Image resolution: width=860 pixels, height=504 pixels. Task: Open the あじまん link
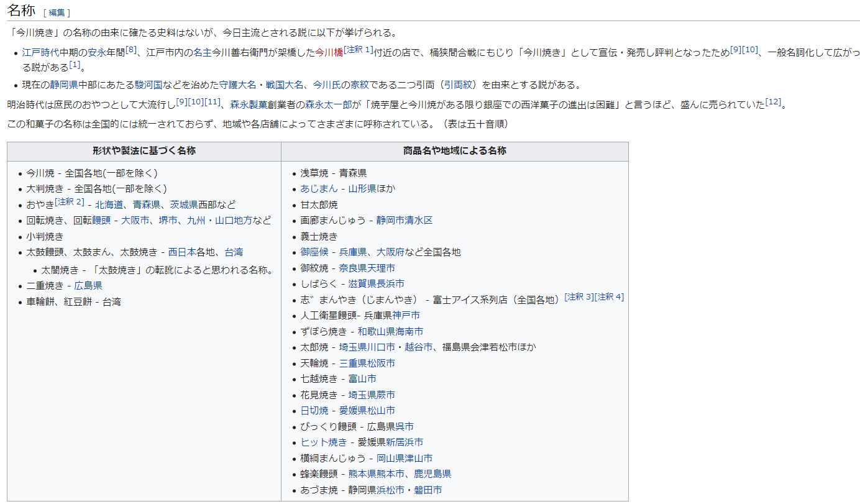click(x=319, y=188)
